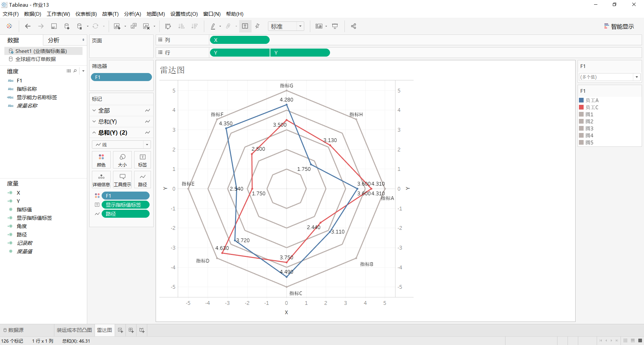Click the 标签 label marks button
644x345 pixels.
pos(143,160)
